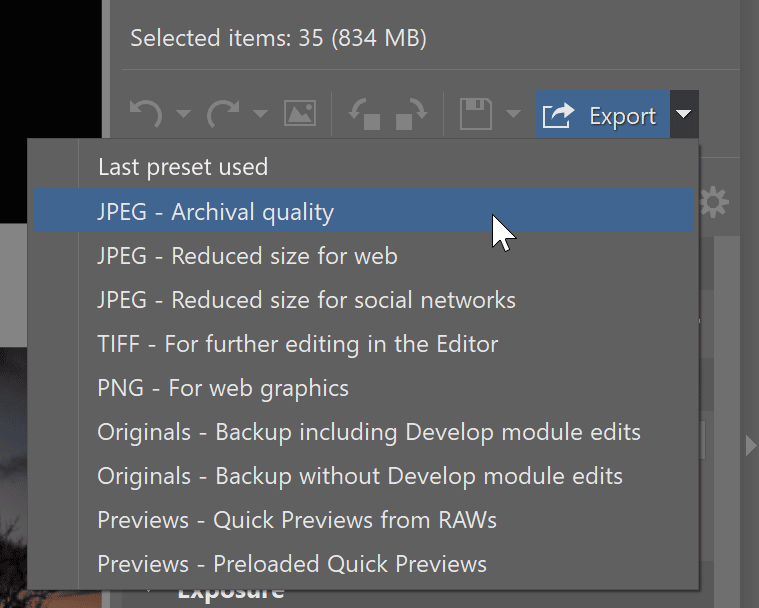
Task: Click the Export share icon
Action: 558,115
